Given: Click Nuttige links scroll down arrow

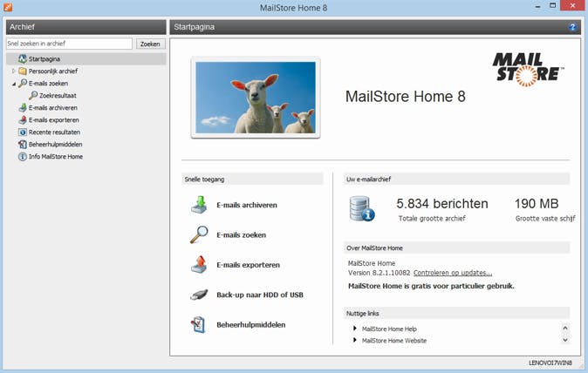Looking at the screenshot, I should click(564, 340).
